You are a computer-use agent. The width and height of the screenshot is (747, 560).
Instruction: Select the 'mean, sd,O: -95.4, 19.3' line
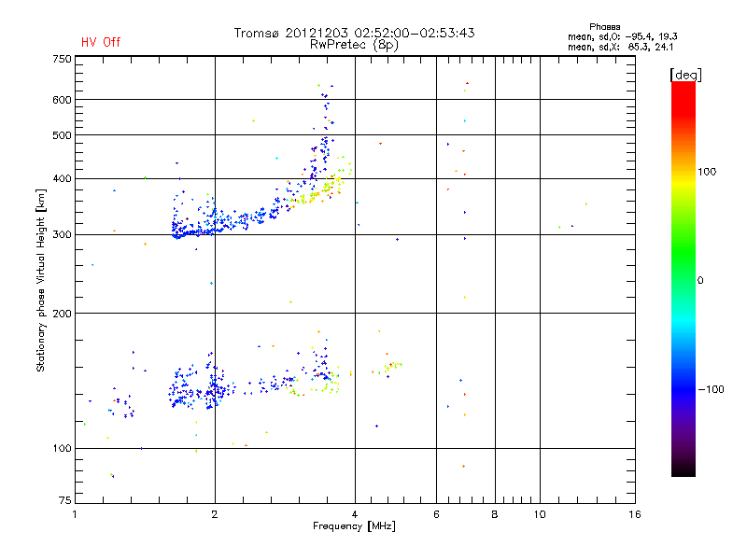[623, 36]
